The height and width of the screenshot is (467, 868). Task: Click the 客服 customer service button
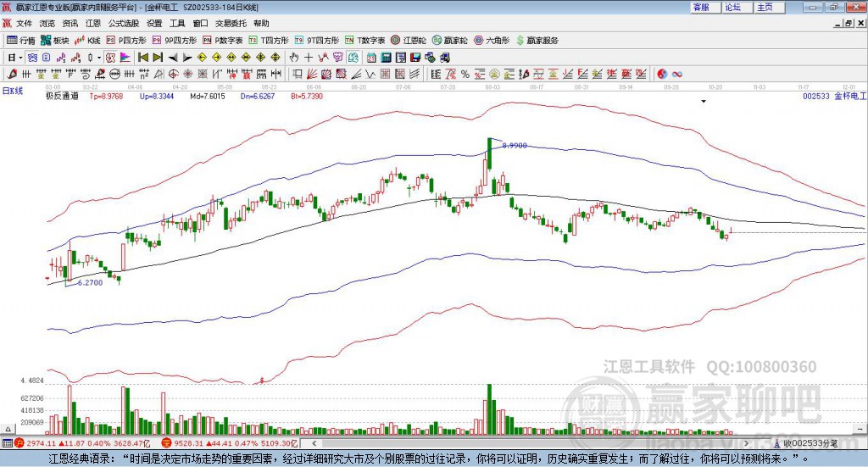(705, 7)
